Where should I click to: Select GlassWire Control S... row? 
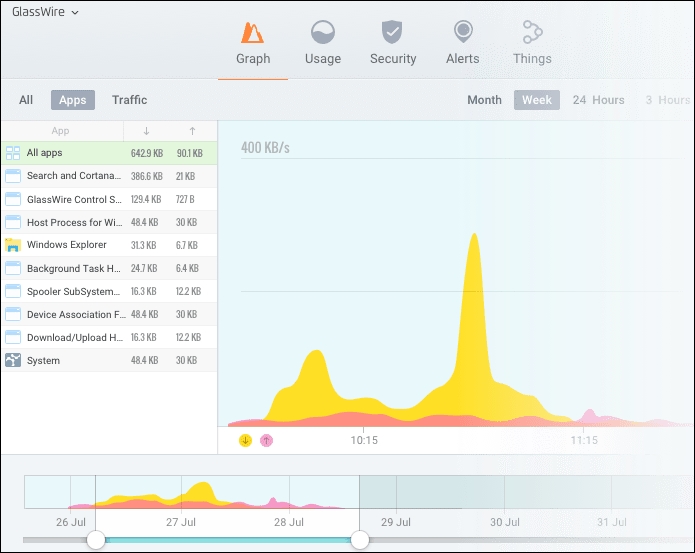click(x=109, y=199)
